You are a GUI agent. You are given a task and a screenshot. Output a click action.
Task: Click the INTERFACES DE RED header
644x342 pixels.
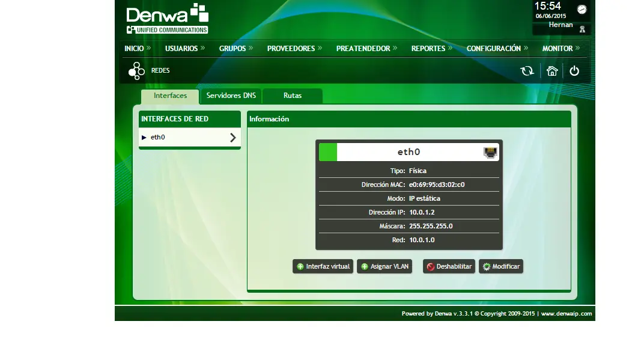click(189, 119)
